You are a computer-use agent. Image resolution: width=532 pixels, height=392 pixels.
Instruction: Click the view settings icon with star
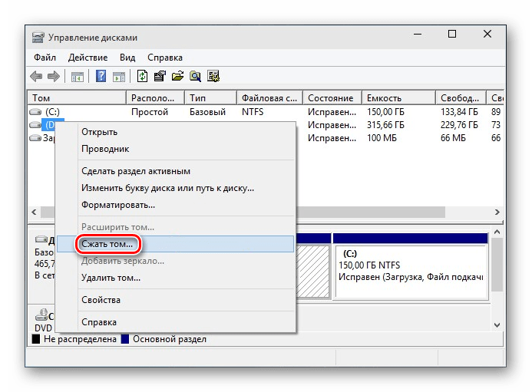coord(213,76)
